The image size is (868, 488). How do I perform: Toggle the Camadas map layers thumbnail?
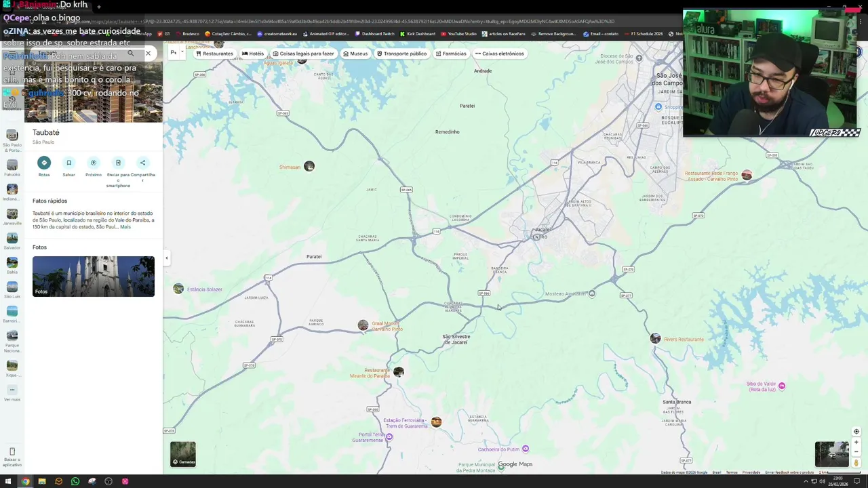click(183, 454)
